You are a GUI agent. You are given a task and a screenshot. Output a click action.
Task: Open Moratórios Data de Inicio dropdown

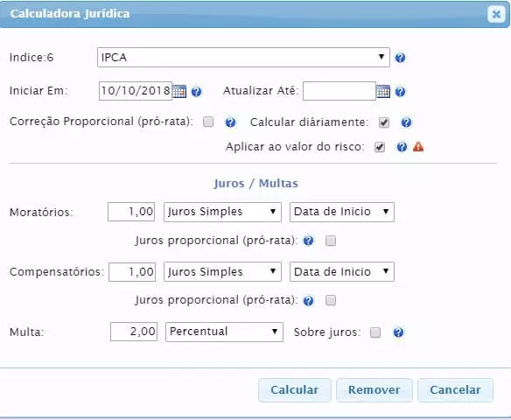(342, 212)
